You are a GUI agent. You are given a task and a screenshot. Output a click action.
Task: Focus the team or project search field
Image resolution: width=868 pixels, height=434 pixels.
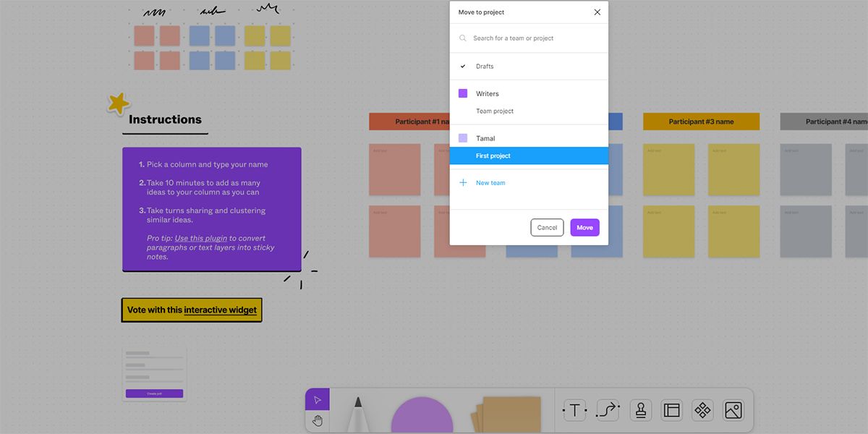coord(529,38)
